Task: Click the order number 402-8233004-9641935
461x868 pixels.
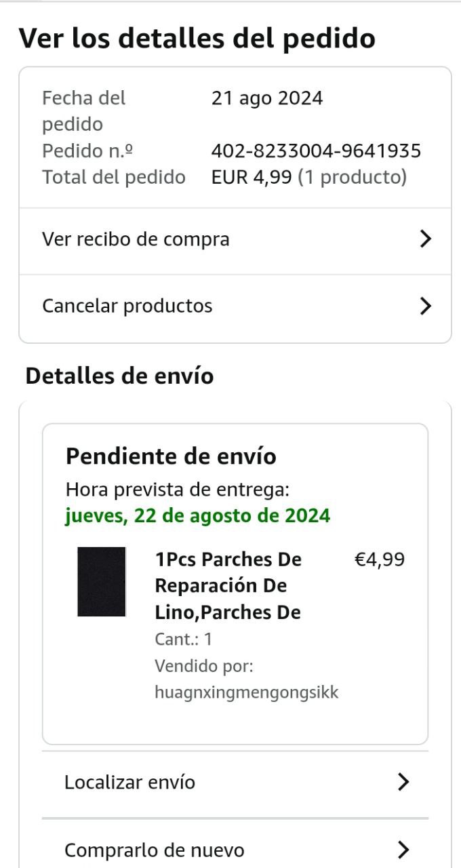Action: pyautogui.click(x=316, y=151)
